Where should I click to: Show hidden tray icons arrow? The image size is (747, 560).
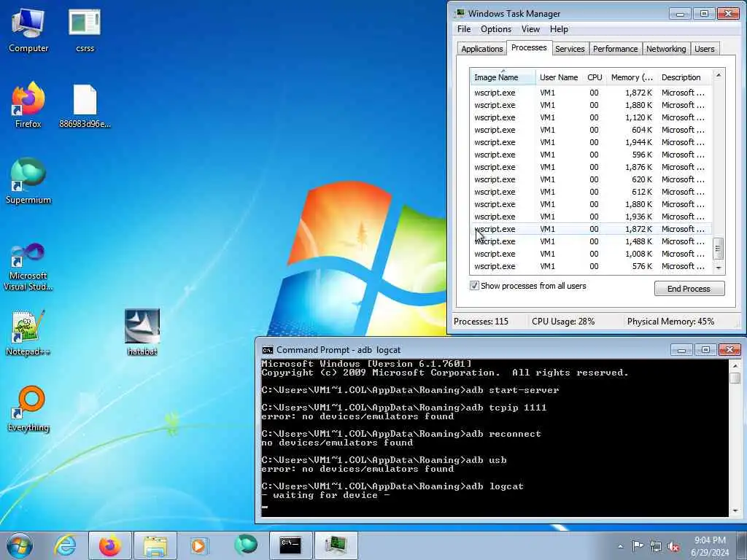point(620,546)
